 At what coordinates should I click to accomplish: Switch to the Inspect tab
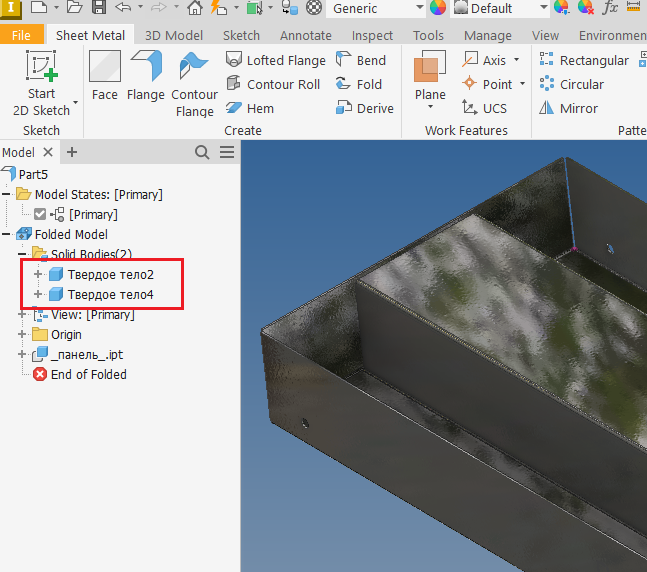[372, 35]
